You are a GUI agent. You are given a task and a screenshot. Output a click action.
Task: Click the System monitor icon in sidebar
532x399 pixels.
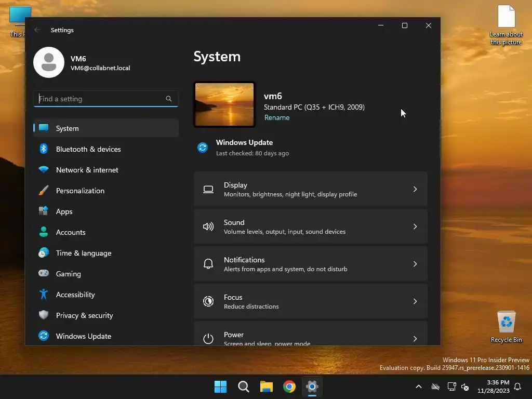(44, 128)
